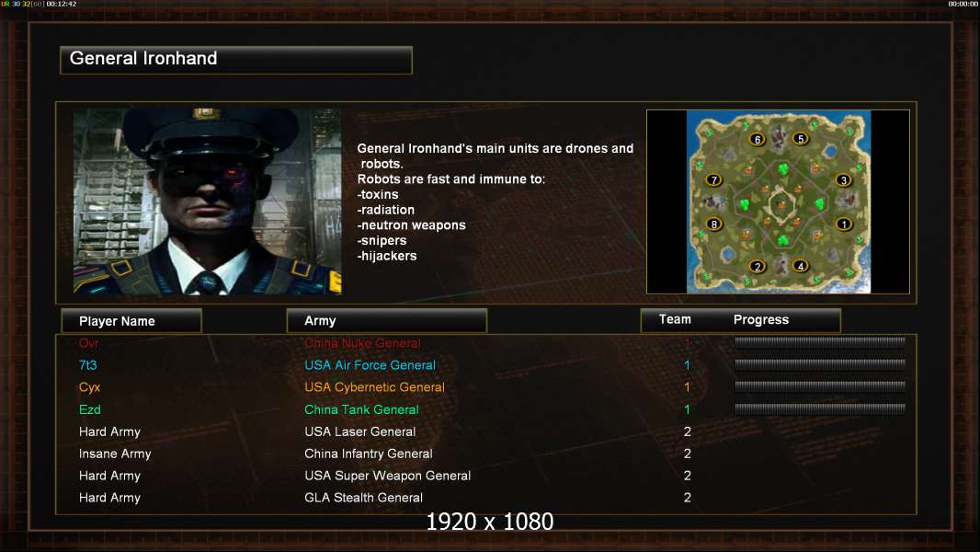Click the Progress column header label
This screenshot has width=980, height=552.
point(760,319)
